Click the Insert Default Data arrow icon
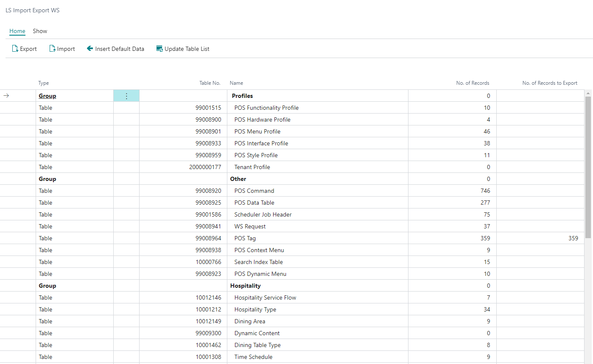 pos(90,49)
